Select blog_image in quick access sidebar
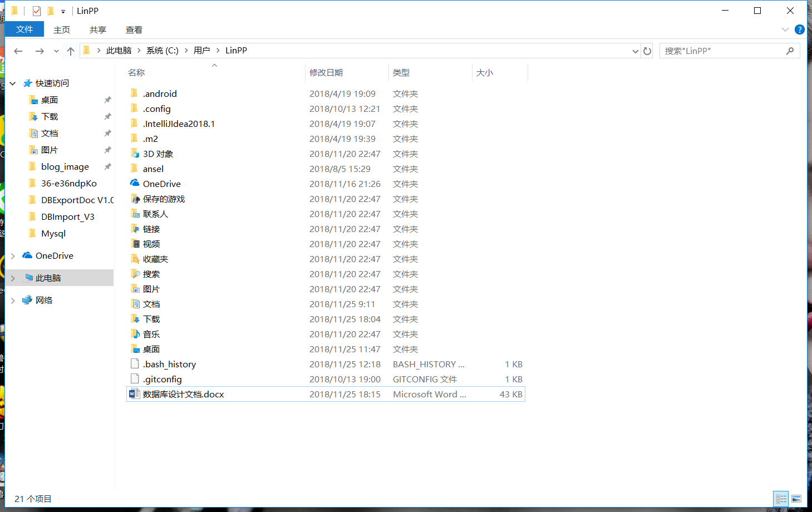The height and width of the screenshot is (512, 812). [x=65, y=167]
